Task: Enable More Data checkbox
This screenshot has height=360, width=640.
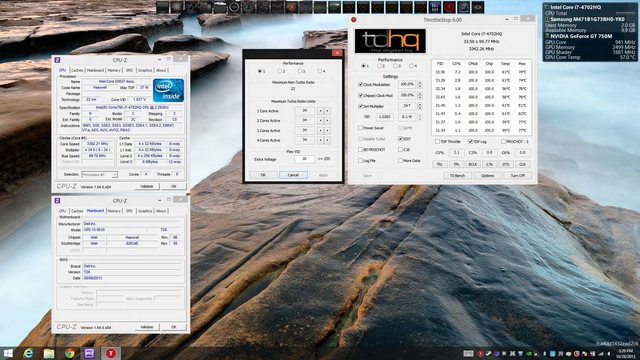Action: (400, 160)
